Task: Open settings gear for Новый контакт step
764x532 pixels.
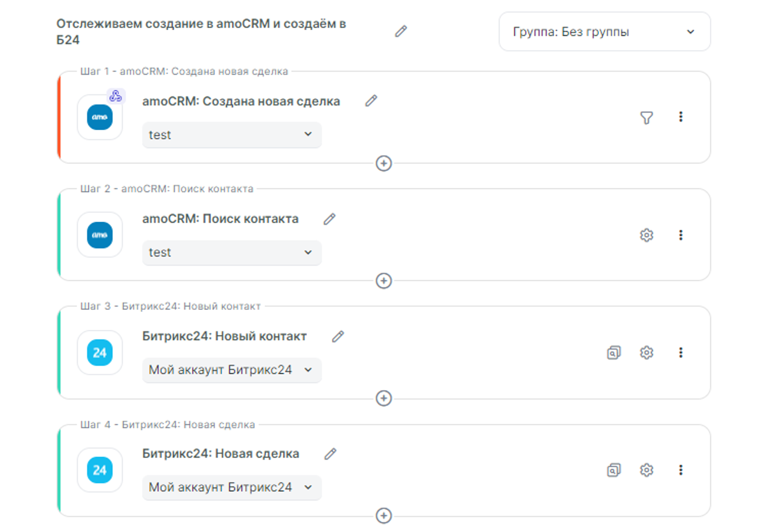Action: [646, 352]
